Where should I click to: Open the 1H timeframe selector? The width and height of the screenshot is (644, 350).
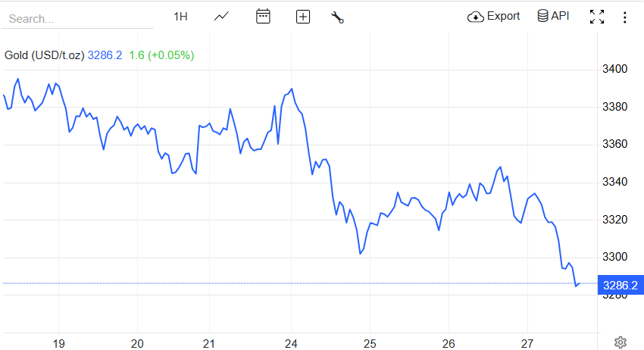[x=180, y=17]
